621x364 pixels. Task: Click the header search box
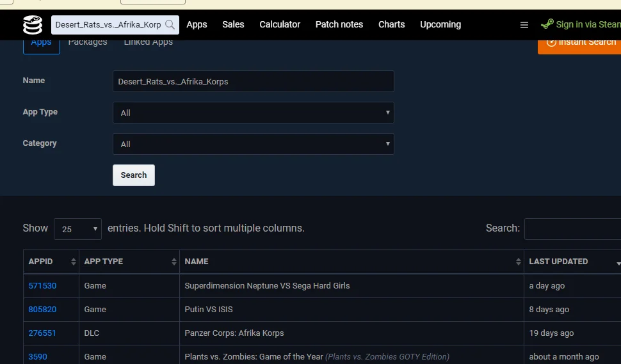(115, 24)
